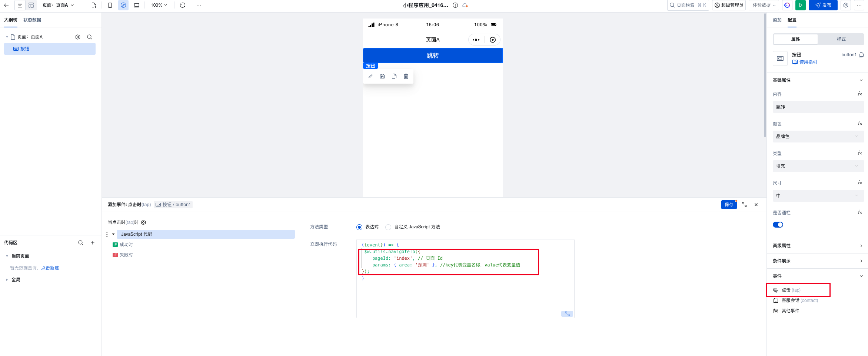868x356 pixels.
Task: Open the 100% zoom dropdown
Action: pos(159,5)
